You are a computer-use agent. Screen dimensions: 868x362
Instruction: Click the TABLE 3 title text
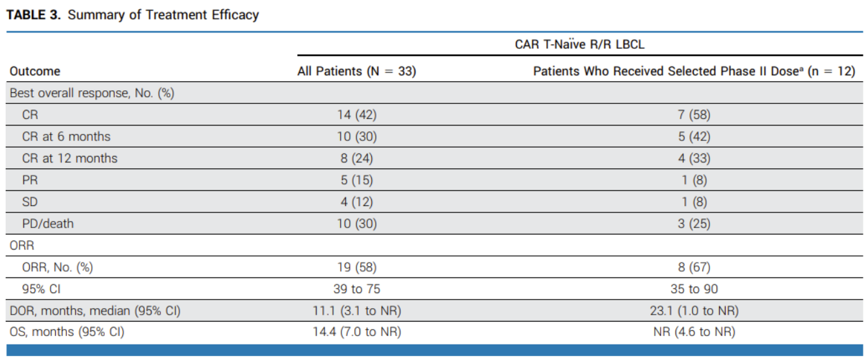tap(133, 15)
